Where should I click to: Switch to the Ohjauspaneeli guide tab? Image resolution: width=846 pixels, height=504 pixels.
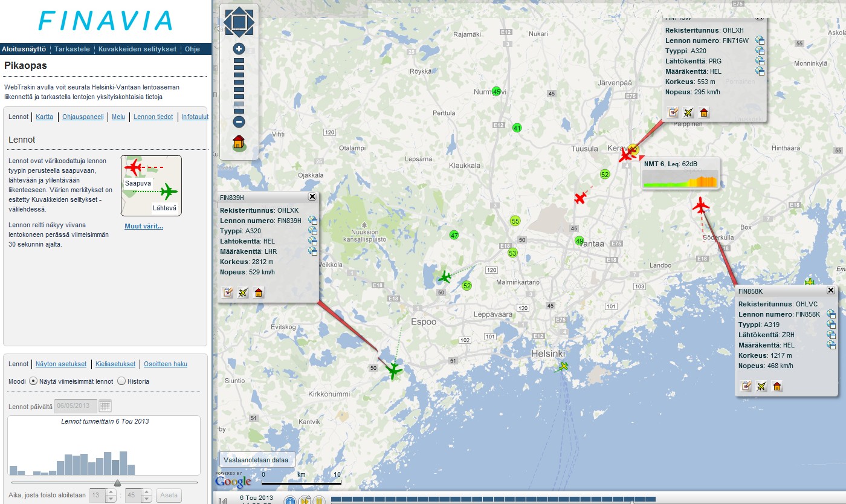coord(82,117)
